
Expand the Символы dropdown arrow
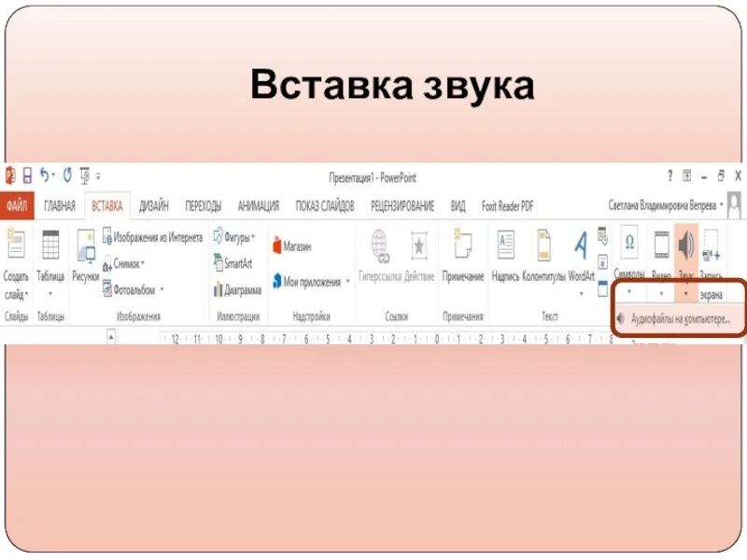(x=629, y=291)
